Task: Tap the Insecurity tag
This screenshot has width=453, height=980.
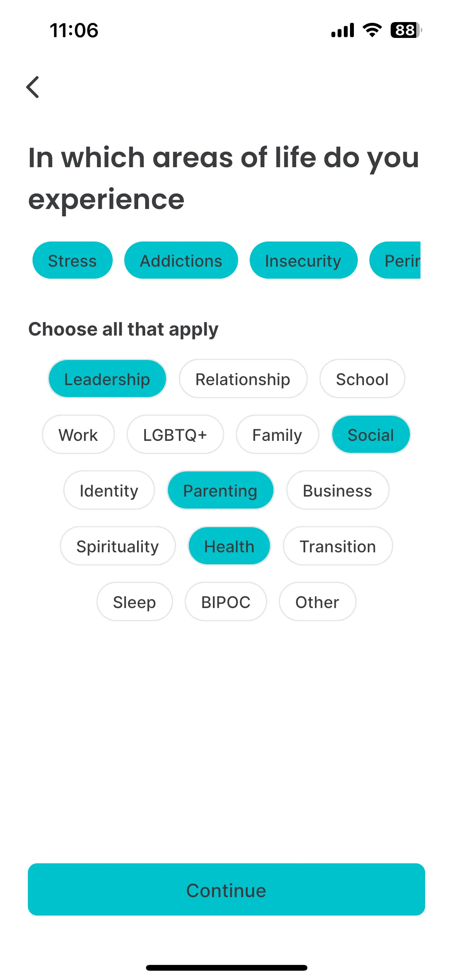Action: (303, 260)
